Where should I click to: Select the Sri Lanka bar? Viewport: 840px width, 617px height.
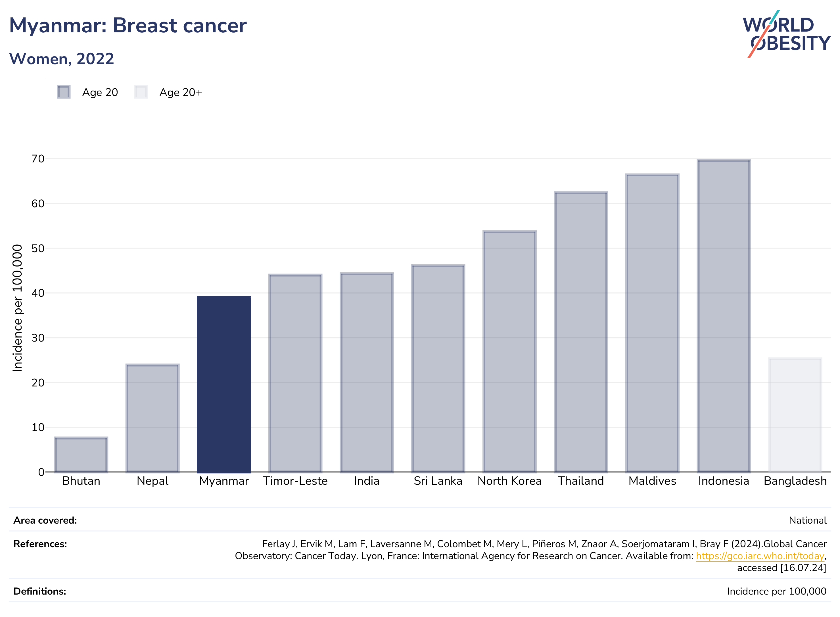point(438,368)
